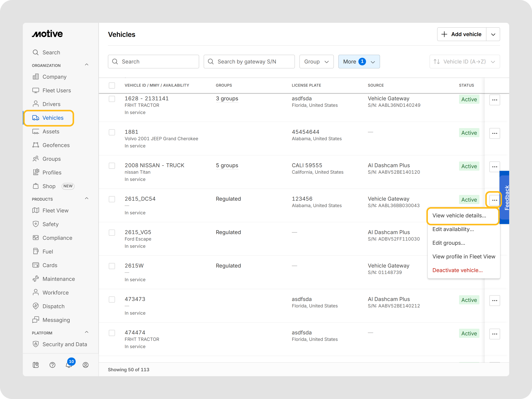
Task: Choose Edit availability from context menu
Action: click(453, 229)
